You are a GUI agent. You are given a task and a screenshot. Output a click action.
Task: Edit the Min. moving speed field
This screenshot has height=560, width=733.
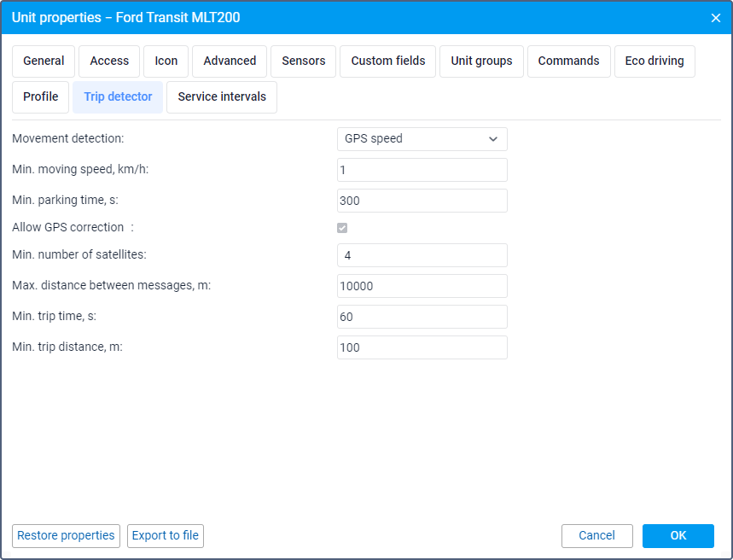(422, 170)
